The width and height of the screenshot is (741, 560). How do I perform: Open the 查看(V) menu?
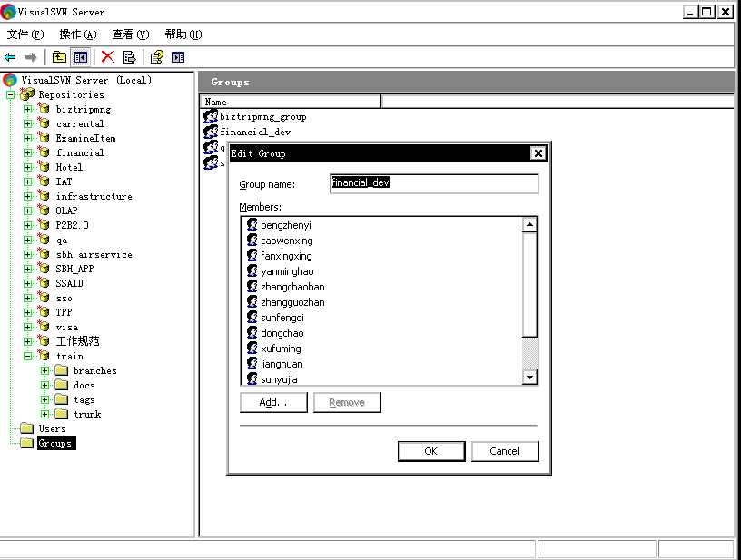click(x=131, y=34)
